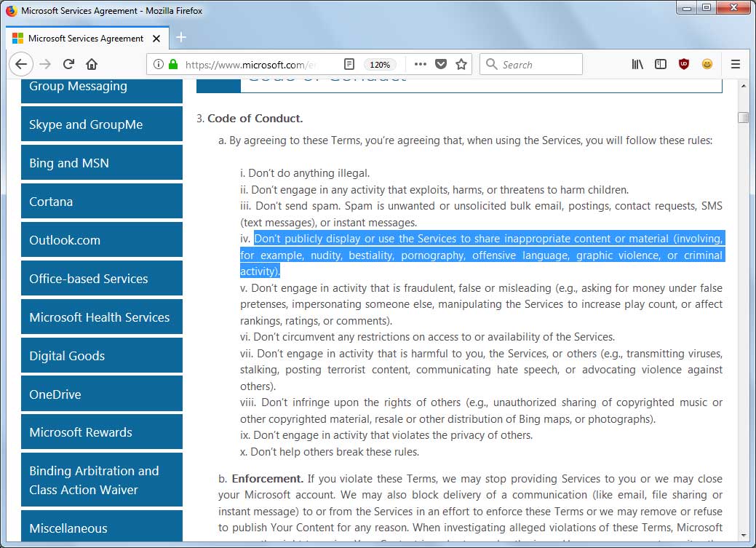Open Group Messaging section in sidebar
Screen dimensions: 756x548
(102, 91)
